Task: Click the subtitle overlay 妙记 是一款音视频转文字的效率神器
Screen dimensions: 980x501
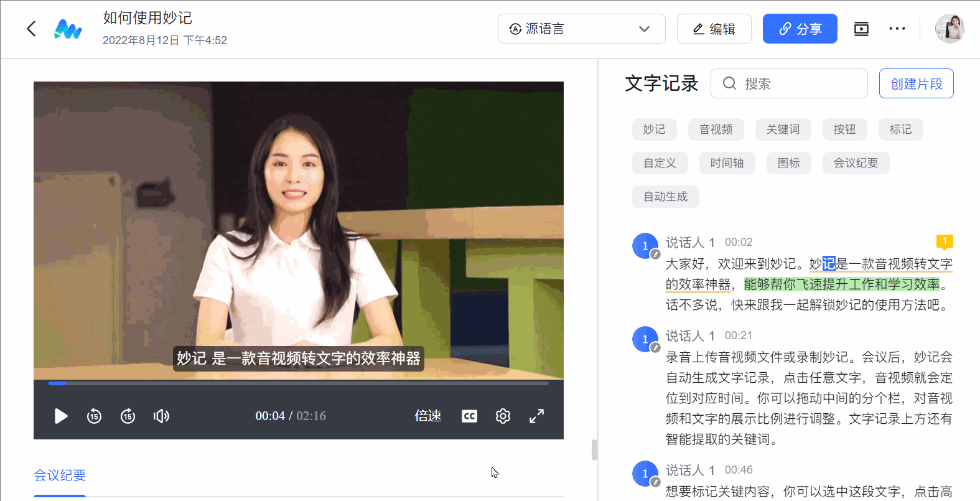Action: (299, 358)
